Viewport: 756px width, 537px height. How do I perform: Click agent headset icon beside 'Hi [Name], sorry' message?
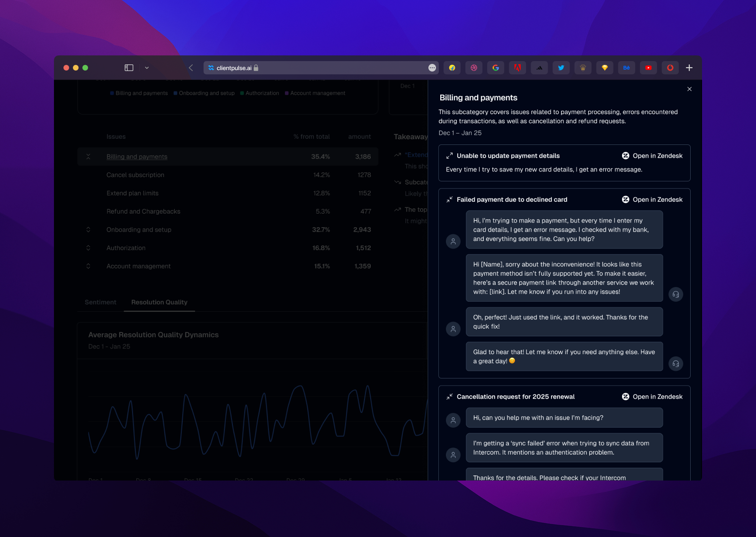(x=676, y=295)
